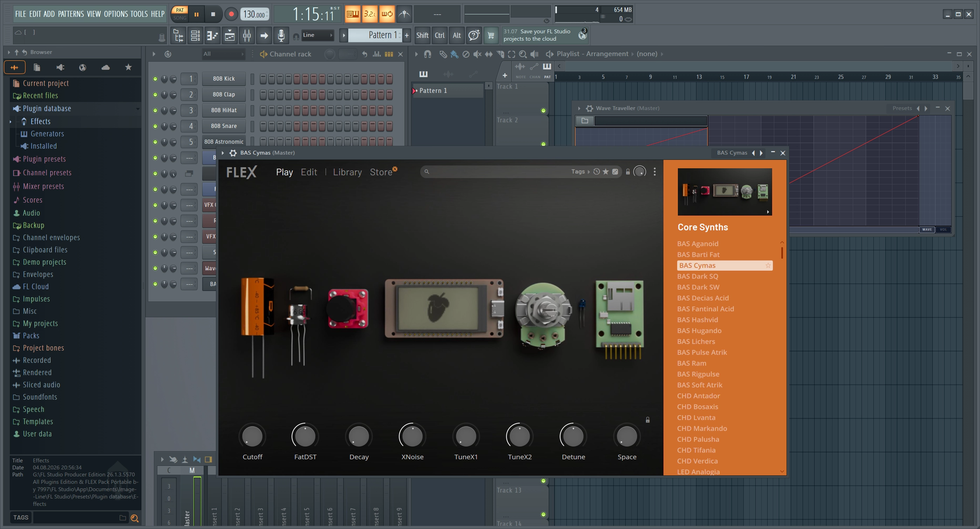Toggle the 808 Kick channel mute LED
This screenshot has width=980, height=529.
[155, 79]
